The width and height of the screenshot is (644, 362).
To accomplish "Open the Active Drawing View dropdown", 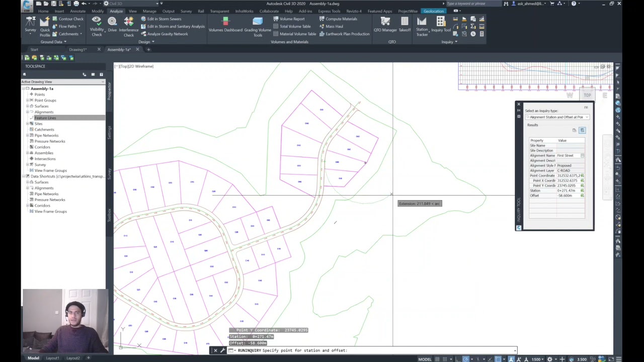I will tap(63, 81).
